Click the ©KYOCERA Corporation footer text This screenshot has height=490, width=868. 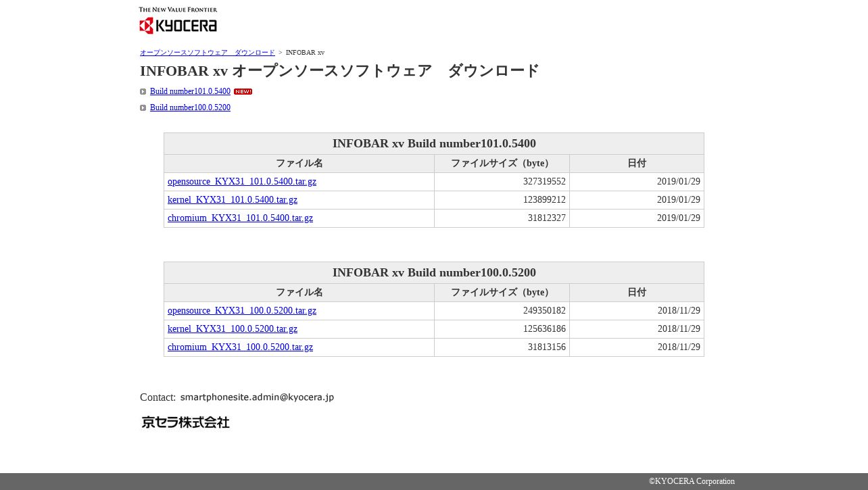pos(692,481)
